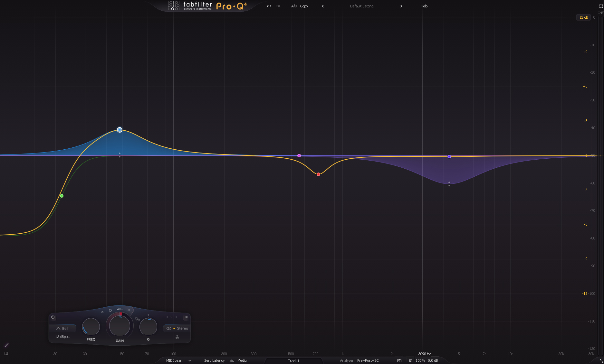Open the Bell filter shape dropdown
The image size is (604, 364).
62,328
